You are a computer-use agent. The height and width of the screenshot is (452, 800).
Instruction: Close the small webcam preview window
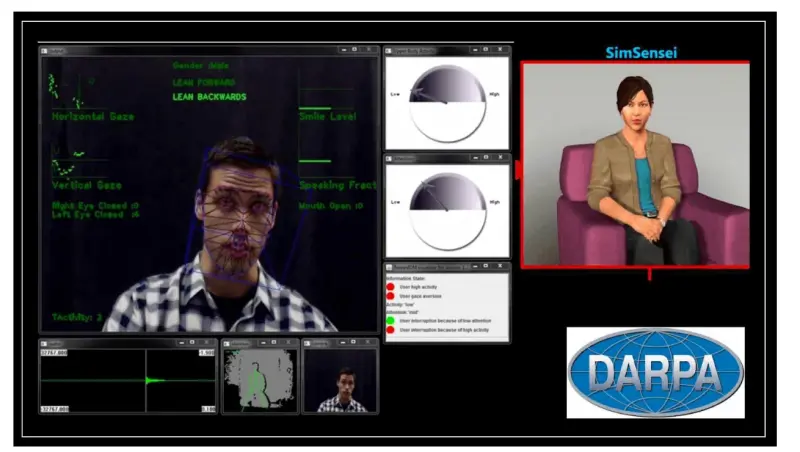[368, 342]
